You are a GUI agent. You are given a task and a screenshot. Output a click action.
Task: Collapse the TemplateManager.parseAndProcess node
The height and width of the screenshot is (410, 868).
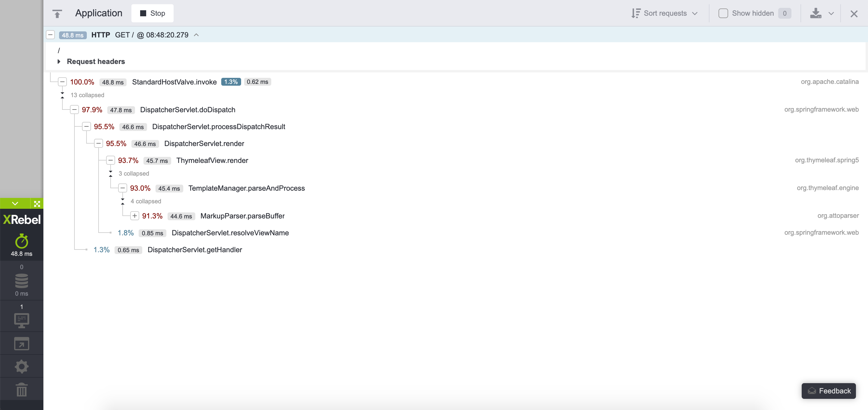click(123, 188)
